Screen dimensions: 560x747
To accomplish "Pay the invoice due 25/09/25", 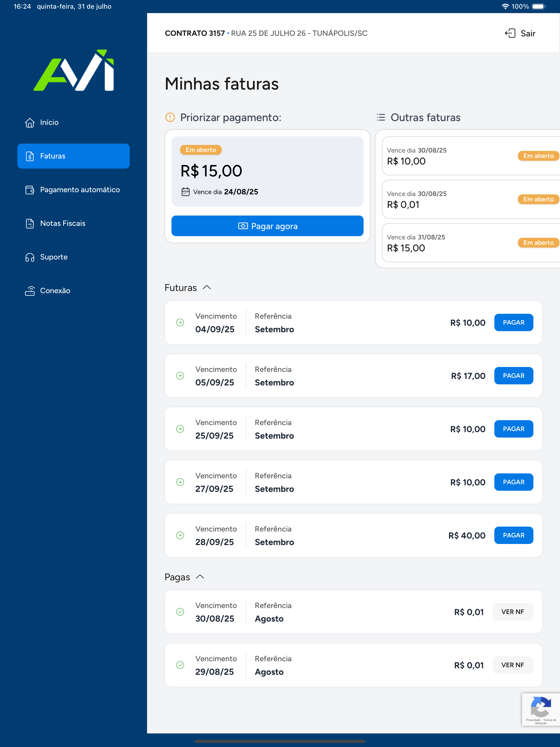I will coord(514,429).
